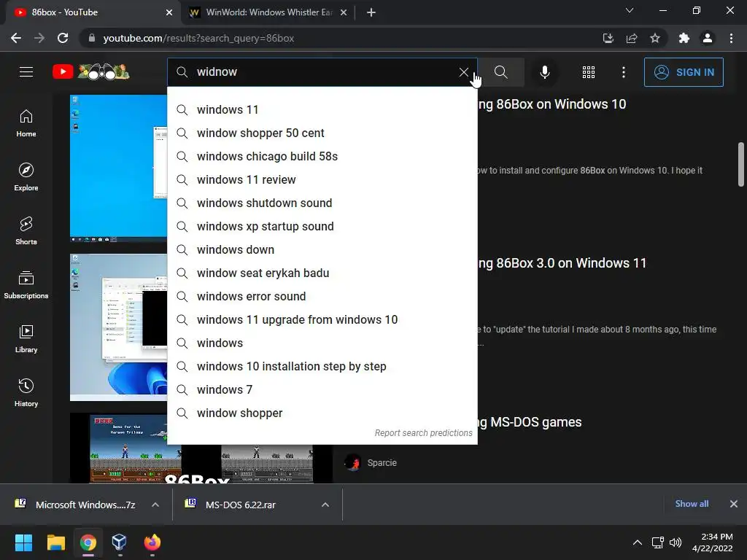The width and height of the screenshot is (747, 560).
Task: Select suggestion "windows 11"
Action: pos(322,109)
